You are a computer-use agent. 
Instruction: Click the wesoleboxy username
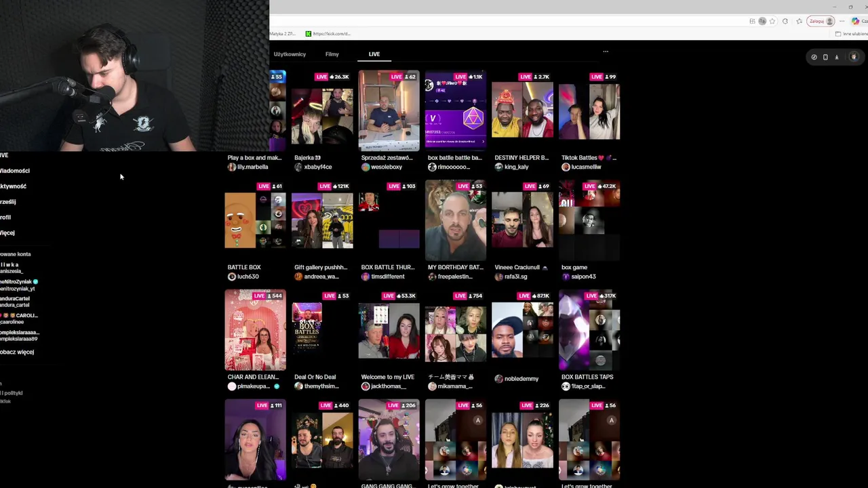(387, 167)
